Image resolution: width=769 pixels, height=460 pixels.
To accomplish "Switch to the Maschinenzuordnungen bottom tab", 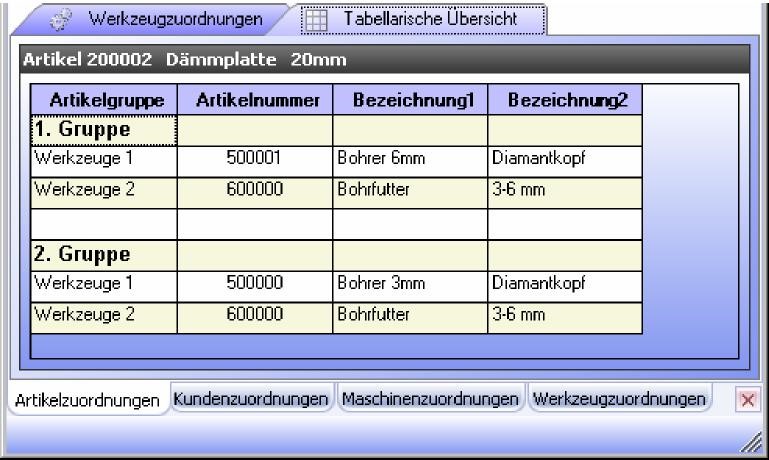I will tap(430, 399).
